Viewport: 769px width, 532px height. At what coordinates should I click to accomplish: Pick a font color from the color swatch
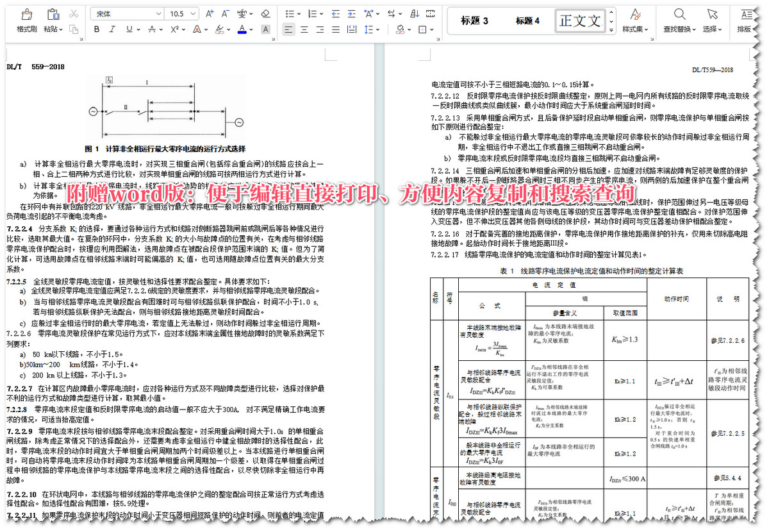click(x=242, y=29)
